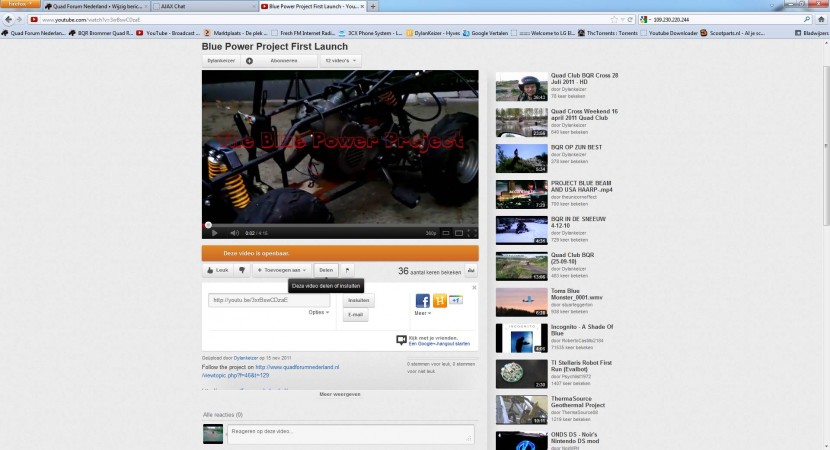Open the 360p quality menu
The image size is (830, 450).
click(432, 233)
